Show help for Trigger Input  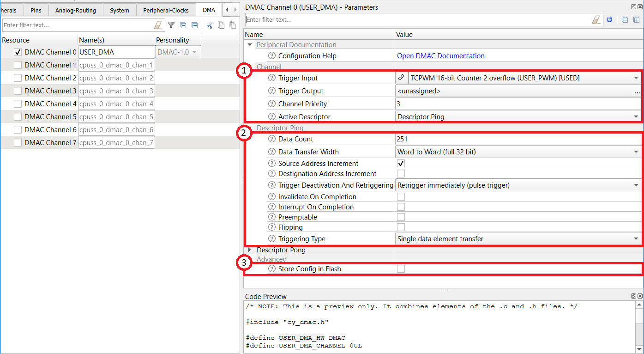(272, 78)
